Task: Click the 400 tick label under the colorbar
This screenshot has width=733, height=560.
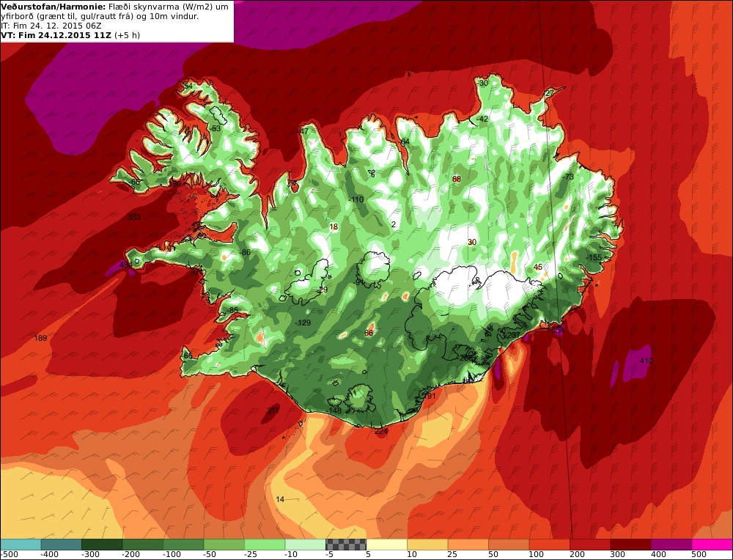Action: [658, 555]
